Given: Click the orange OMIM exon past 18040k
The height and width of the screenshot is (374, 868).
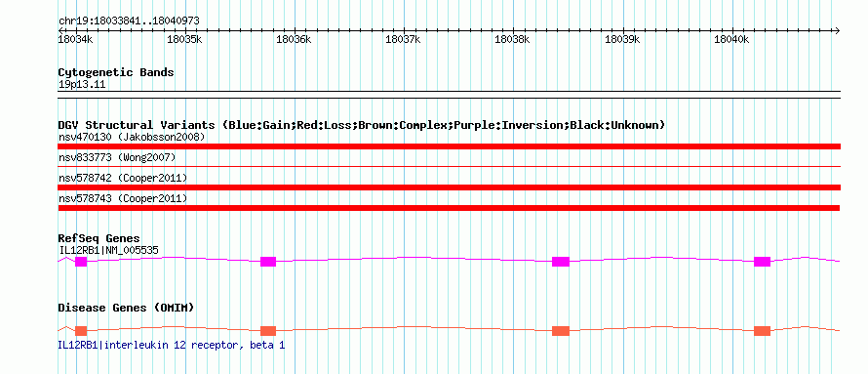Looking at the screenshot, I should click(763, 331).
